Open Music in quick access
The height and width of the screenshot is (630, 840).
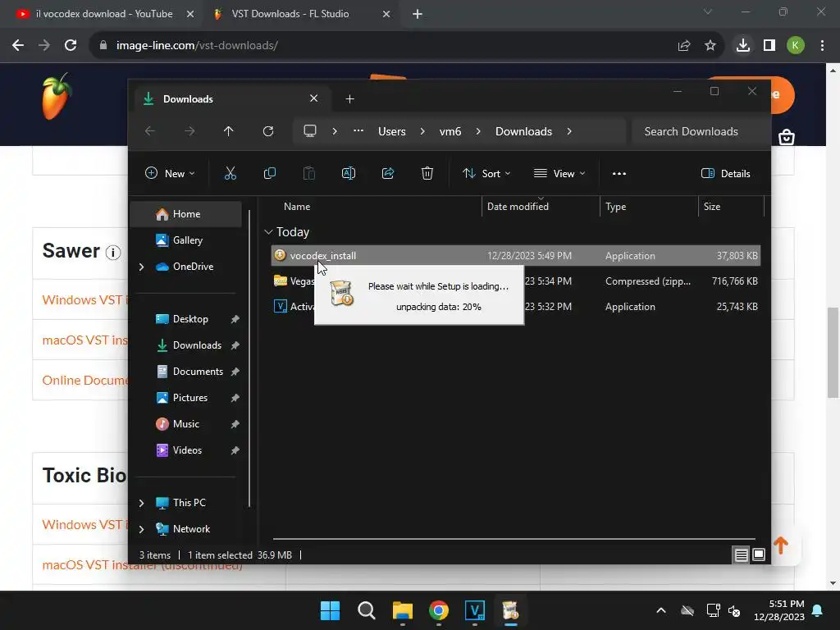186,424
